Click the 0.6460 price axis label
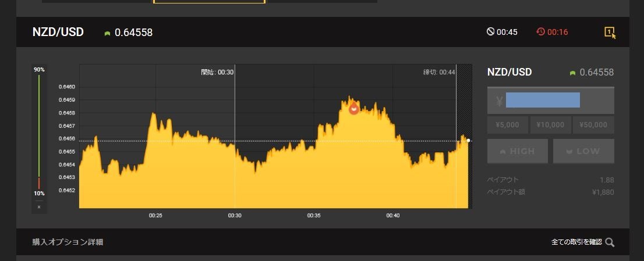 click(x=66, y=87)
